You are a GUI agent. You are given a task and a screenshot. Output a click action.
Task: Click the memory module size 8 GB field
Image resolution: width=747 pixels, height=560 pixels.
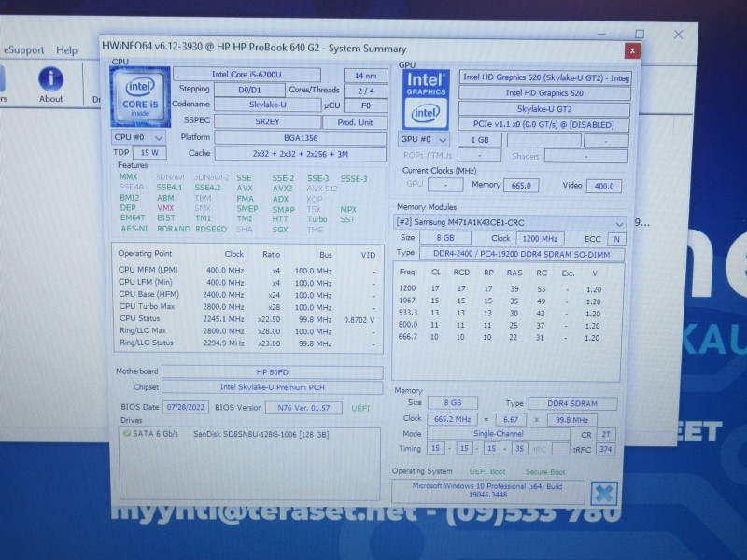[445, 238]
